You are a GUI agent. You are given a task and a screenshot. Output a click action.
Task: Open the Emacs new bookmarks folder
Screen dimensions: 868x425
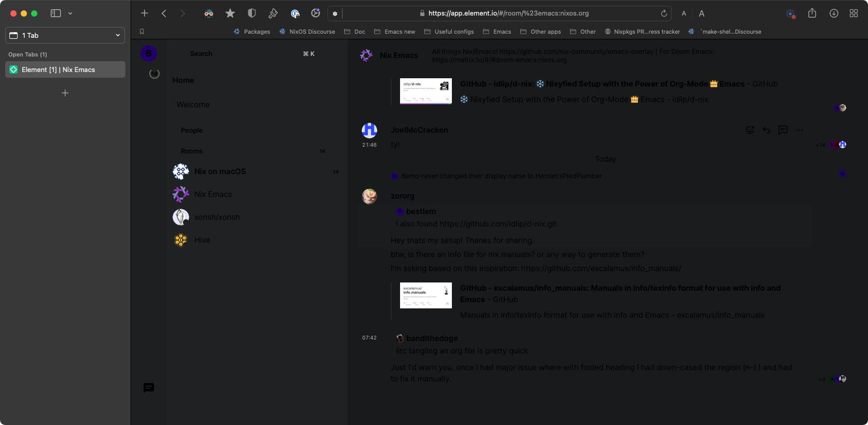point(394,32)
